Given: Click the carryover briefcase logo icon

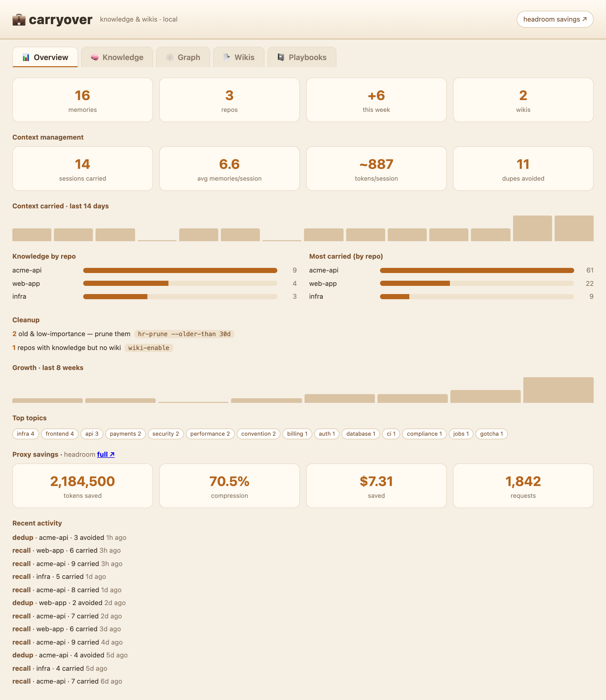Looking at the screenshot, I should pos(19,20).
